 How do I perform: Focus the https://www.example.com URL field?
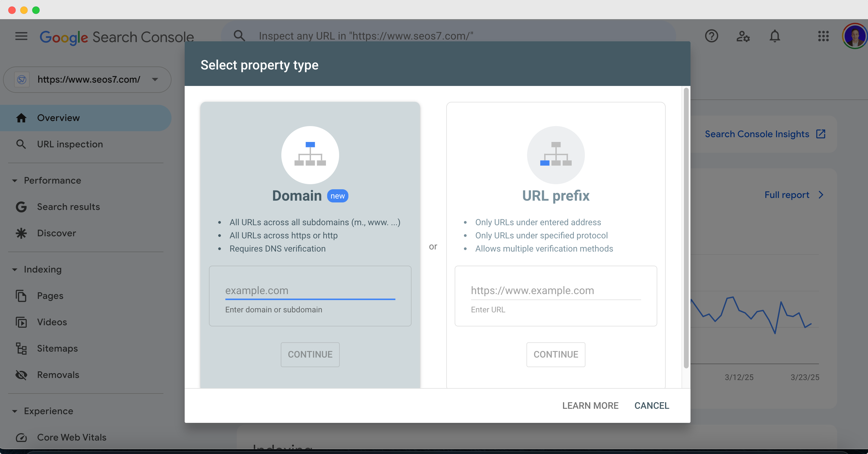[556, 291]
